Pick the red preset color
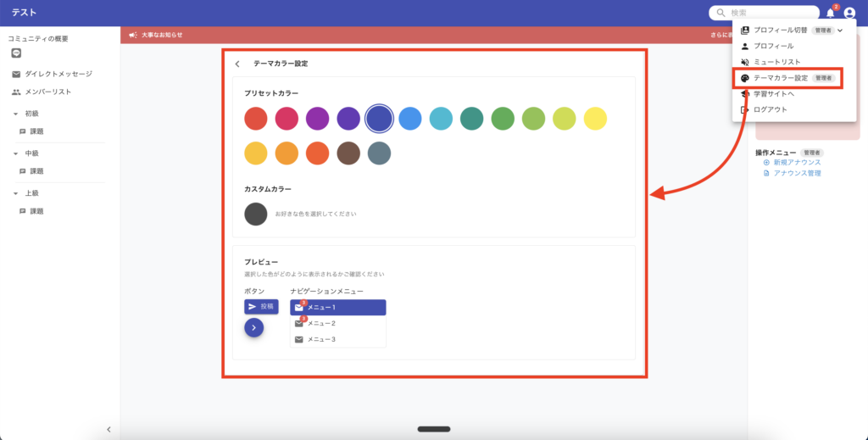Image resolution: width=868 pixels, height=440 pixels. click(x=256, y=119)
